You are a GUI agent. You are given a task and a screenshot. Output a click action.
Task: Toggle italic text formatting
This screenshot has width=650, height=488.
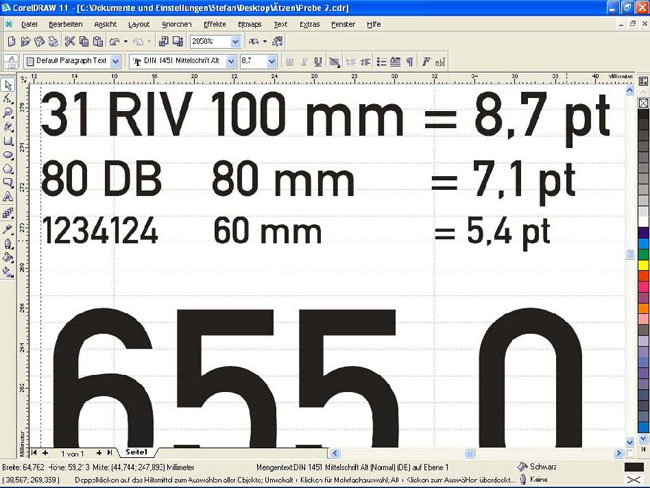pos(306,62)
